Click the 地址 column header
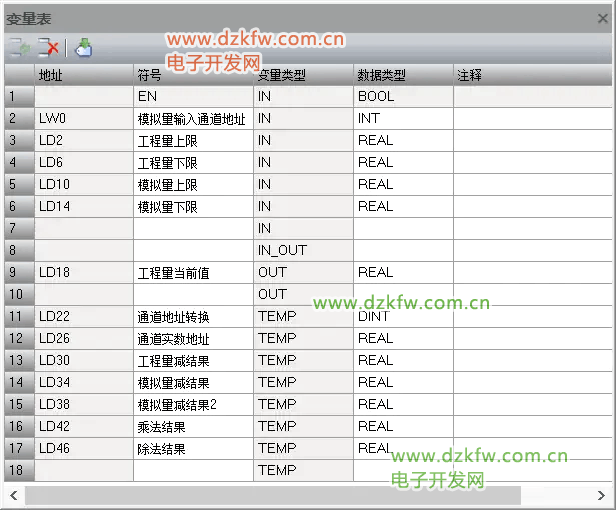616x510 pixels. (84, 75)
